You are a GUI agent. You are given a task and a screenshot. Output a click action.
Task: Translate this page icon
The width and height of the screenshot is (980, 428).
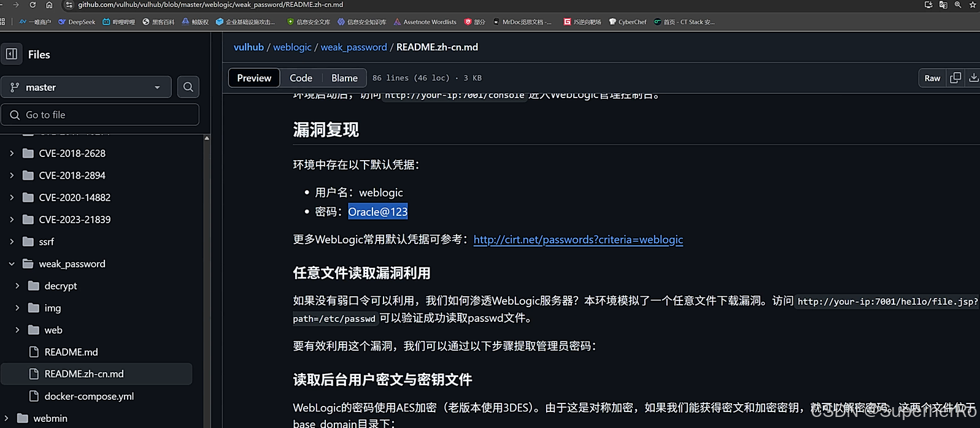pyautogui.click(x=943, y=4)
